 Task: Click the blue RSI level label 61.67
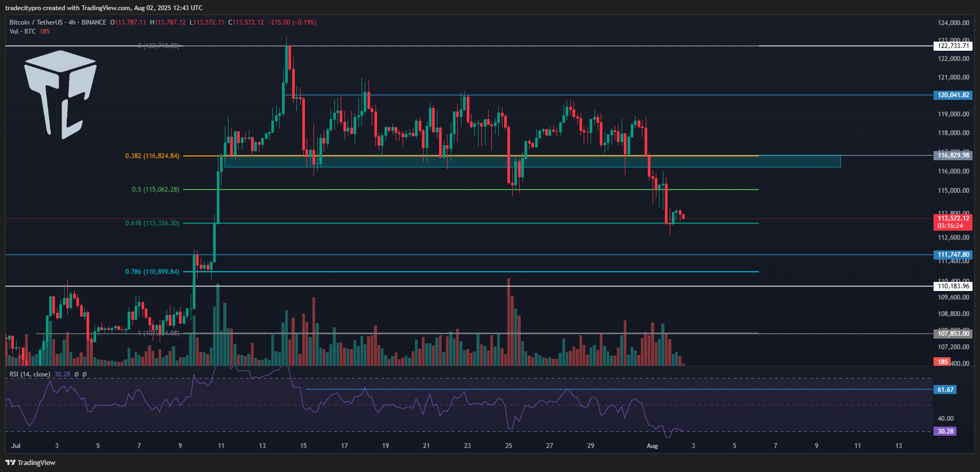945,390
